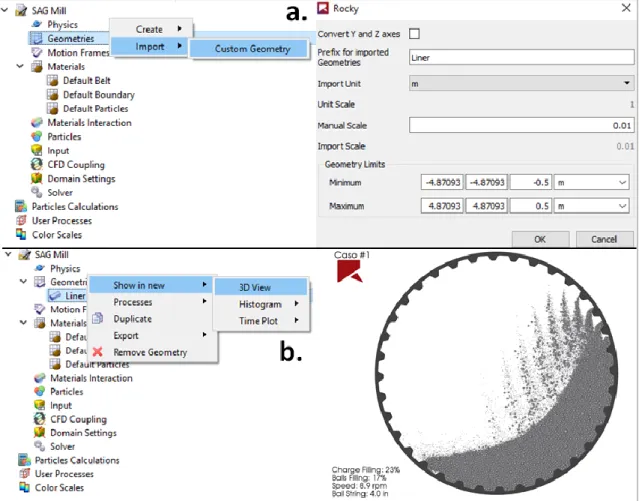Click the Solver gears icon in bottom tree

coord(40,446)
